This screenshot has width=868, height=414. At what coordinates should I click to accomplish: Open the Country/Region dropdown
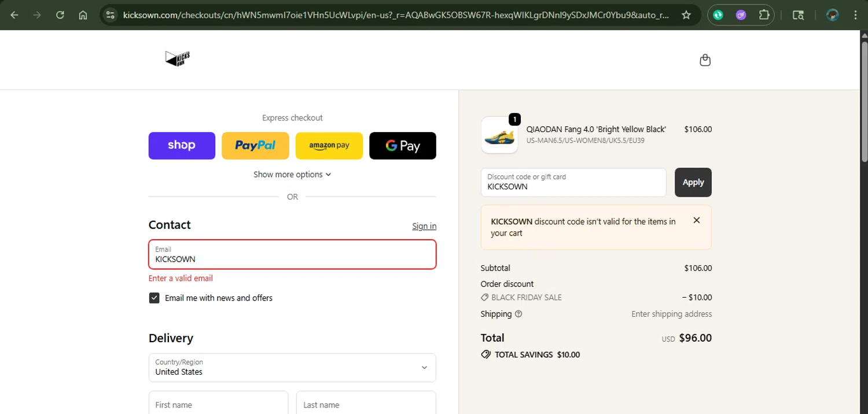292,368
